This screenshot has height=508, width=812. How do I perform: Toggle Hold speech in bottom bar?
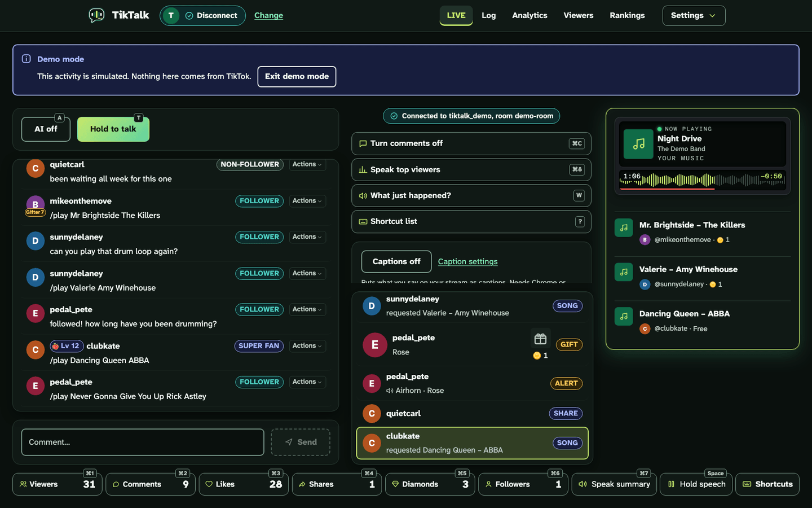(696, 484)
